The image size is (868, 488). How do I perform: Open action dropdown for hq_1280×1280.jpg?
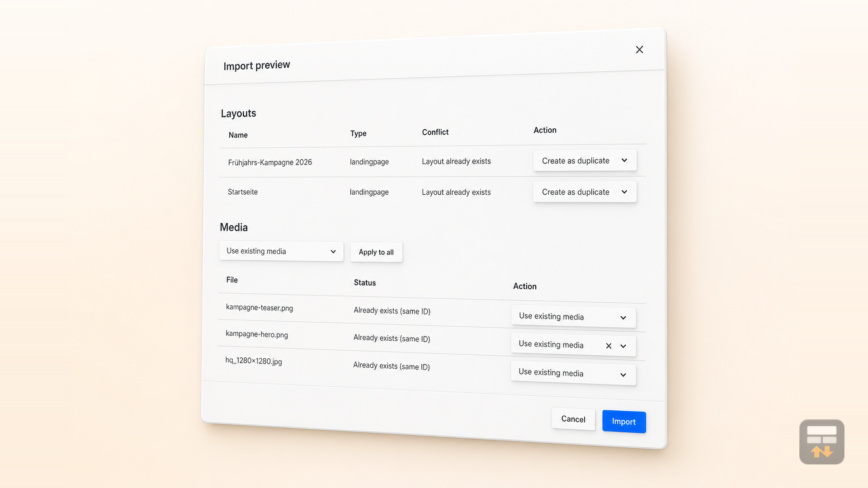coord(573,373)
